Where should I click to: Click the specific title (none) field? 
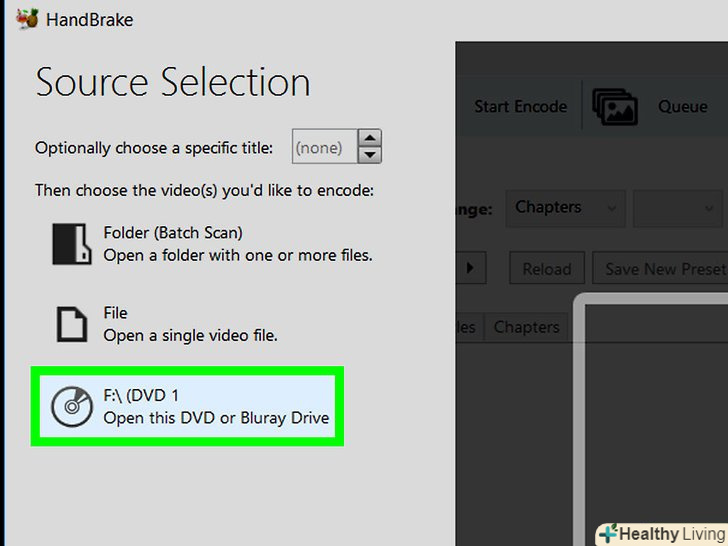click(x=325, y=147)
